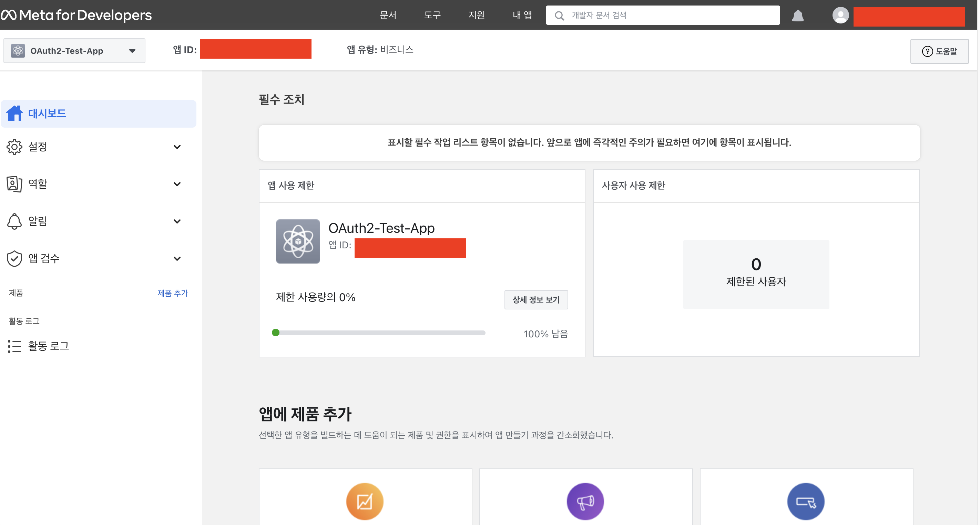Expand the 역할 roles section
This screenshot has width=980, height=525.
[x=177, y=184]
